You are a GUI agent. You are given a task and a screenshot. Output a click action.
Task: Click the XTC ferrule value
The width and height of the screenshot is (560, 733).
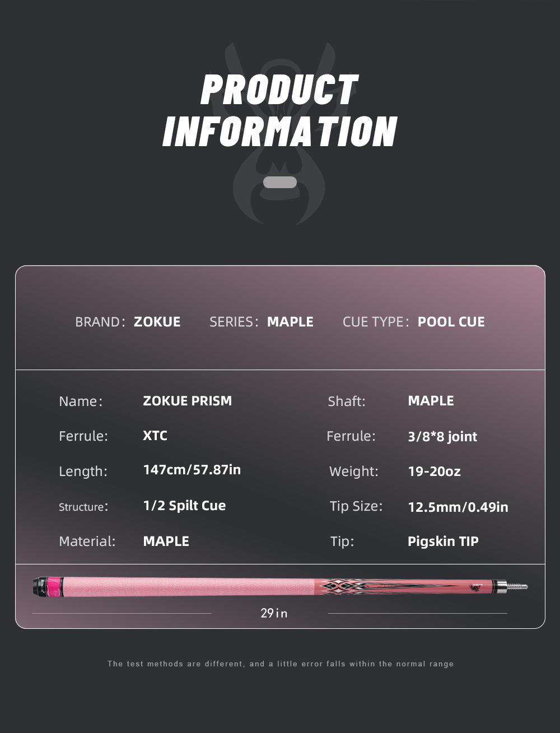click(x=155, y=436)
